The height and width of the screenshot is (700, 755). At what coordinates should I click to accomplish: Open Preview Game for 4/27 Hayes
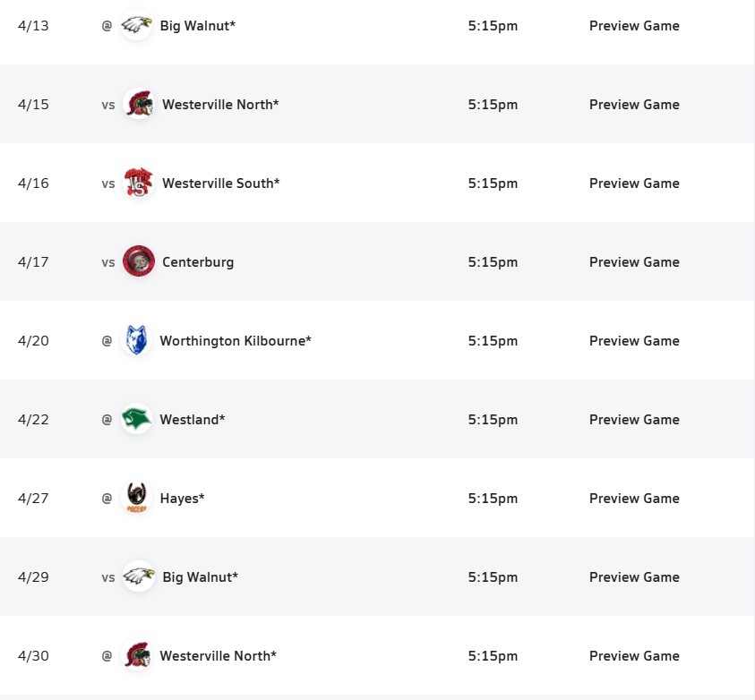tap(634, 499)
